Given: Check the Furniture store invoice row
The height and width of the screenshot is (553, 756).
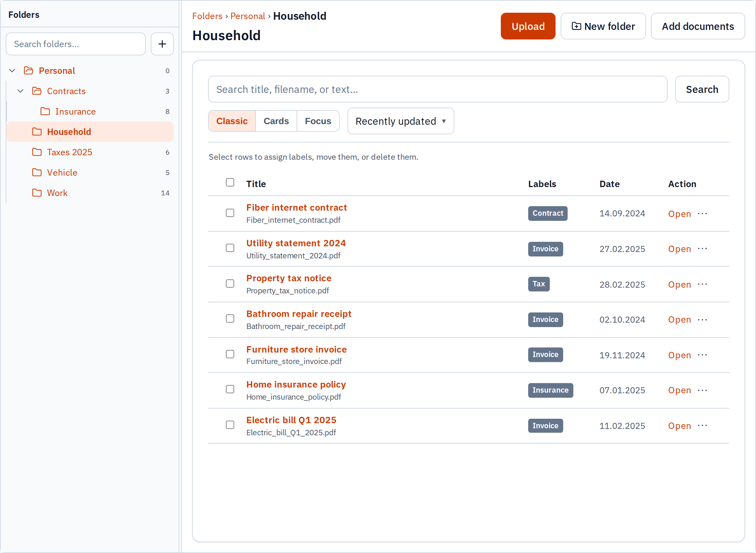Looking at the screenshot, I should (x=230, y=354).
